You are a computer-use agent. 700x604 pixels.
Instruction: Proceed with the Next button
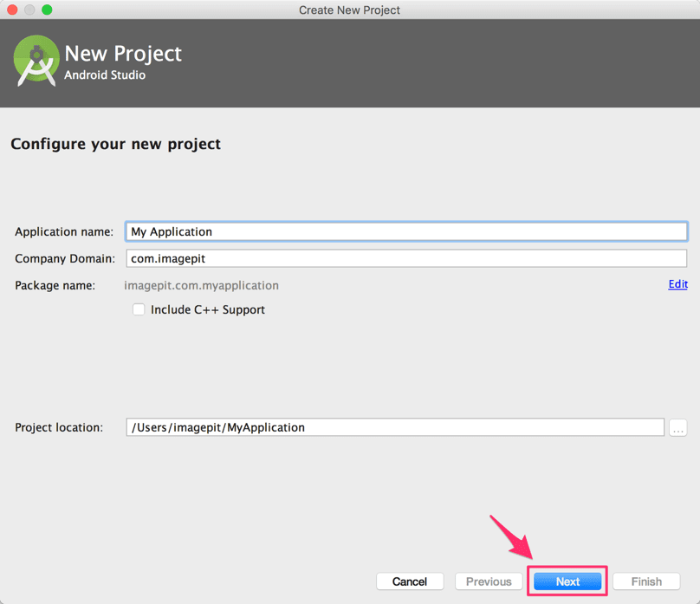pos(567,581)
